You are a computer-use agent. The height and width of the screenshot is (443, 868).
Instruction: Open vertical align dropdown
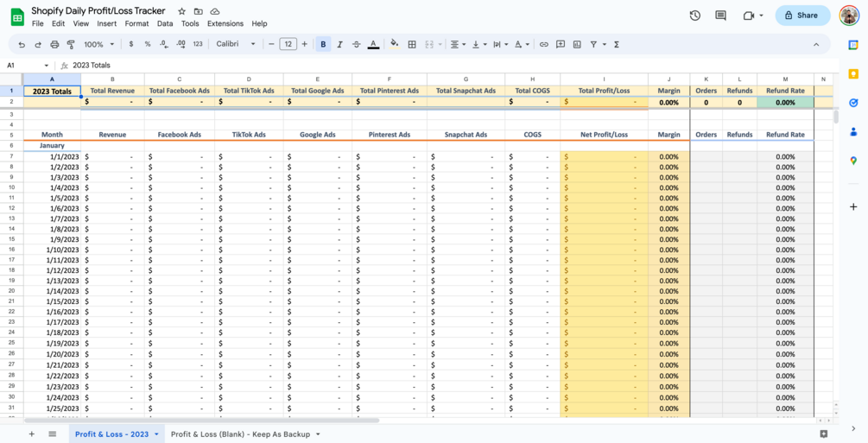479,44
